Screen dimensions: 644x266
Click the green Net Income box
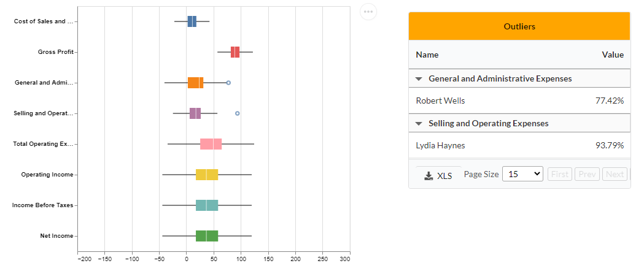pos(207,236)
